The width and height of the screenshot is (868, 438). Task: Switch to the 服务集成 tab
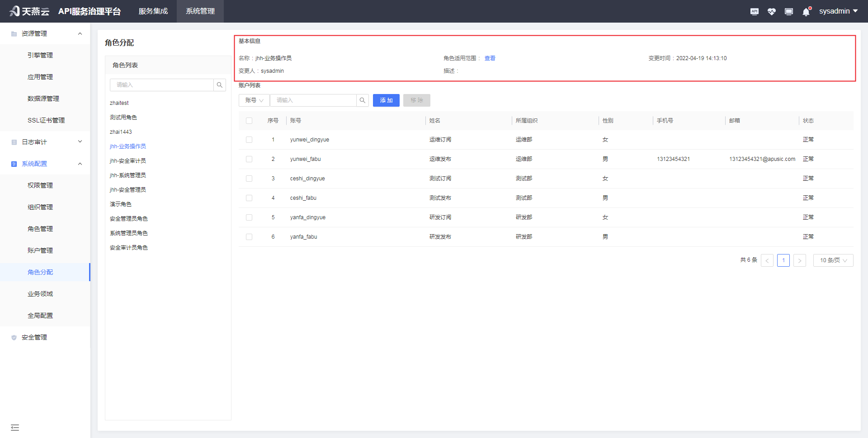tap(153, 11)
